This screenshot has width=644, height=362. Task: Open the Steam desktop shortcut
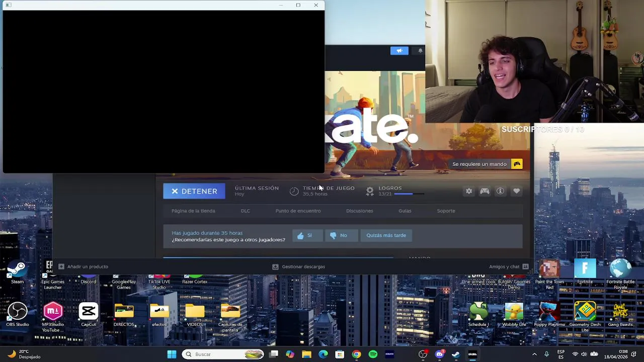coord(17,273)
